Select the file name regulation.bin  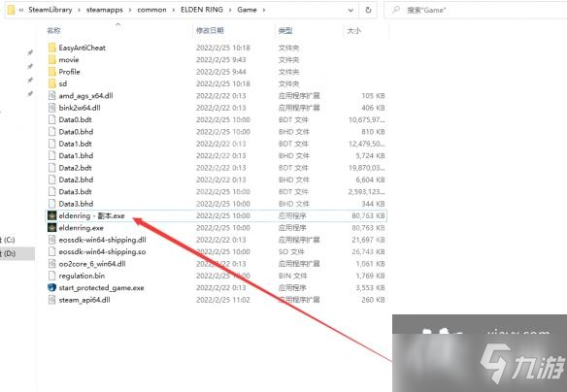[82, 276]
